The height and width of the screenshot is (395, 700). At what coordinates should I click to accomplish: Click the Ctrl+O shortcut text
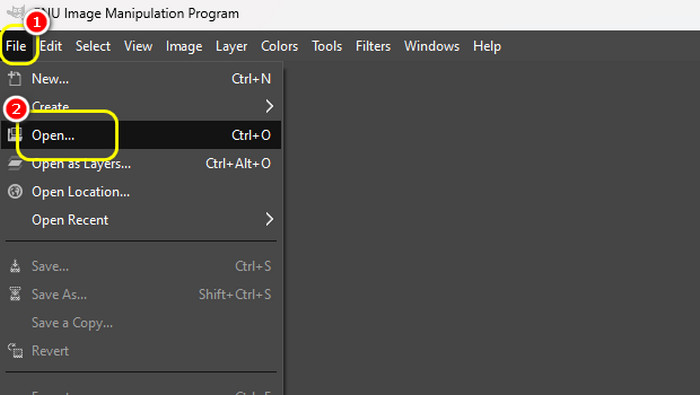coord(251,135)
